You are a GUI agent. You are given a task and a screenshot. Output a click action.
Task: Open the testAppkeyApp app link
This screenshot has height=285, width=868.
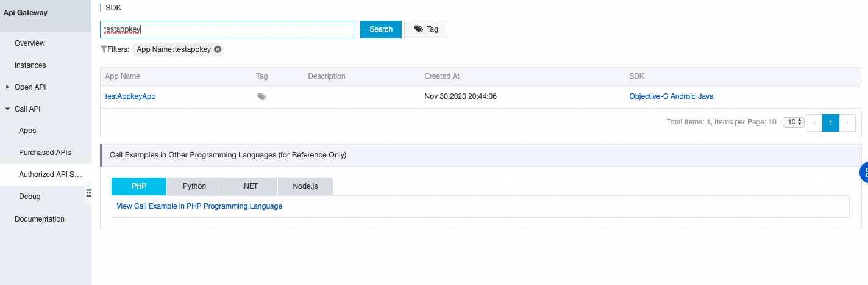tap(130, 96)
